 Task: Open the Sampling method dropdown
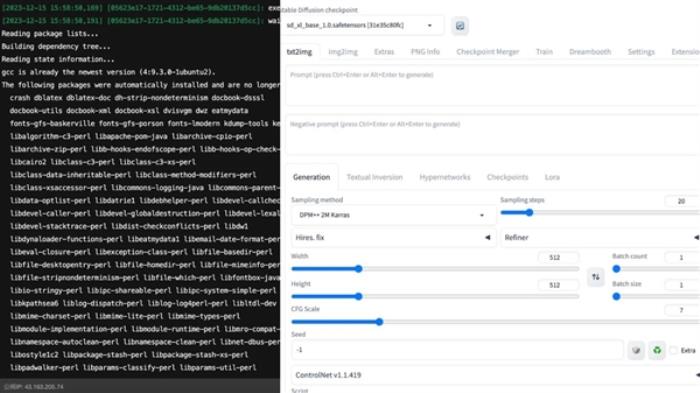393,215
